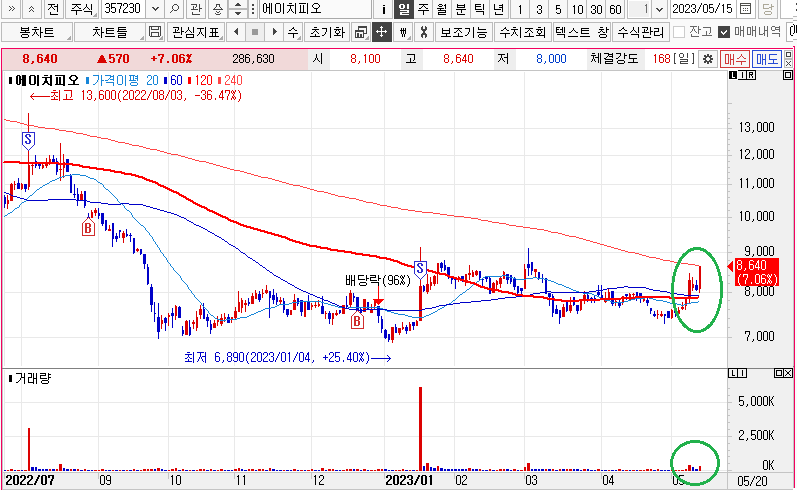Click the R scale icon on price chart
The image size is (797, 490).
pyautogui.click(x=751, y=75)
